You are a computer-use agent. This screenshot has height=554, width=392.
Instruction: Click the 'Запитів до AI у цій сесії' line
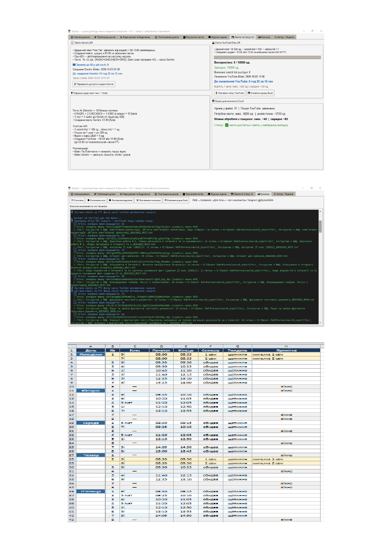click(x=91, y=65)
